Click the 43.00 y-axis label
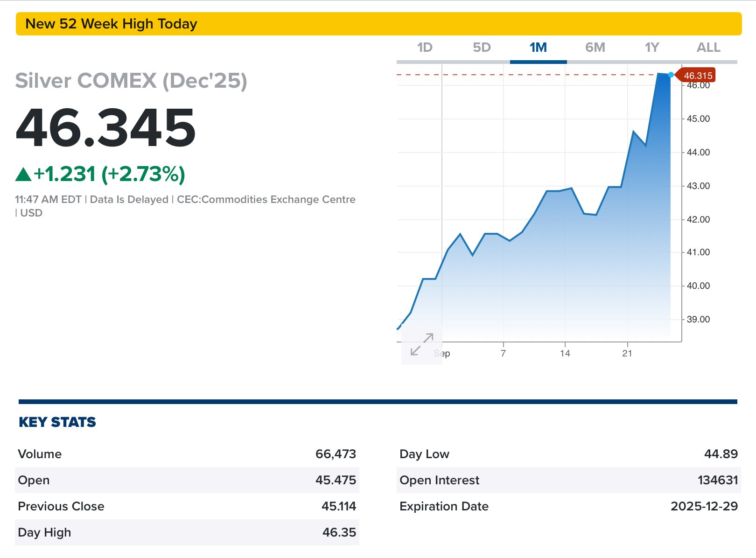 pos(698,186)
